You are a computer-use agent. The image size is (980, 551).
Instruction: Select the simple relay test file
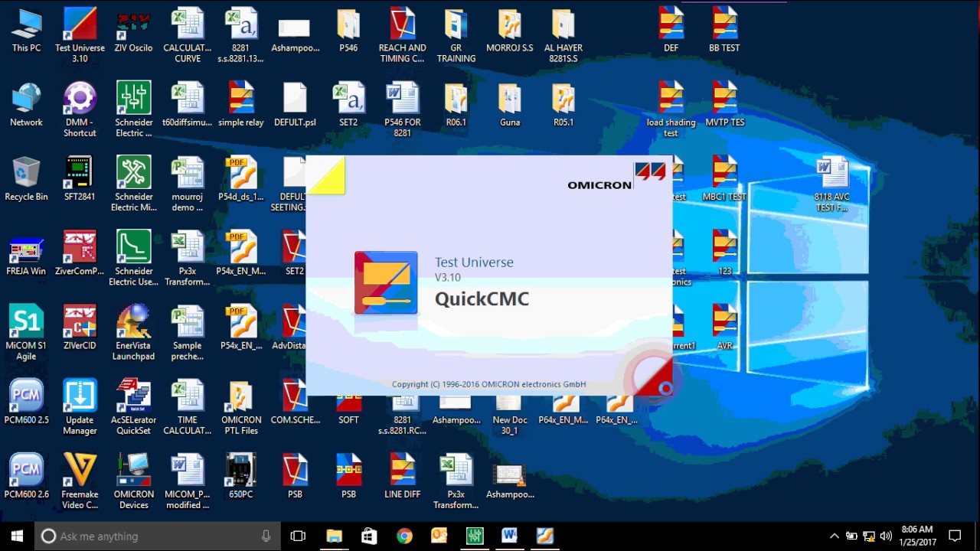point(241,105)
